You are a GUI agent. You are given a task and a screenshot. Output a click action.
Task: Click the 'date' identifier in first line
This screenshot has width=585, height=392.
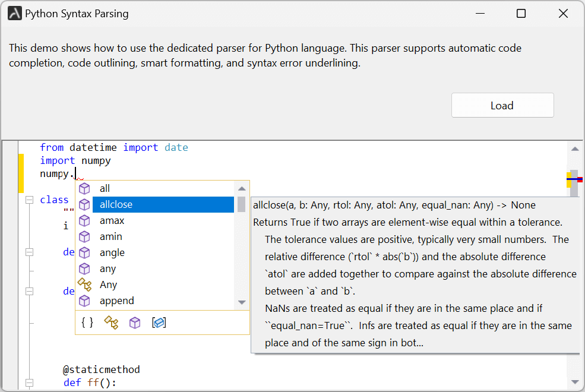pos(176,148)
